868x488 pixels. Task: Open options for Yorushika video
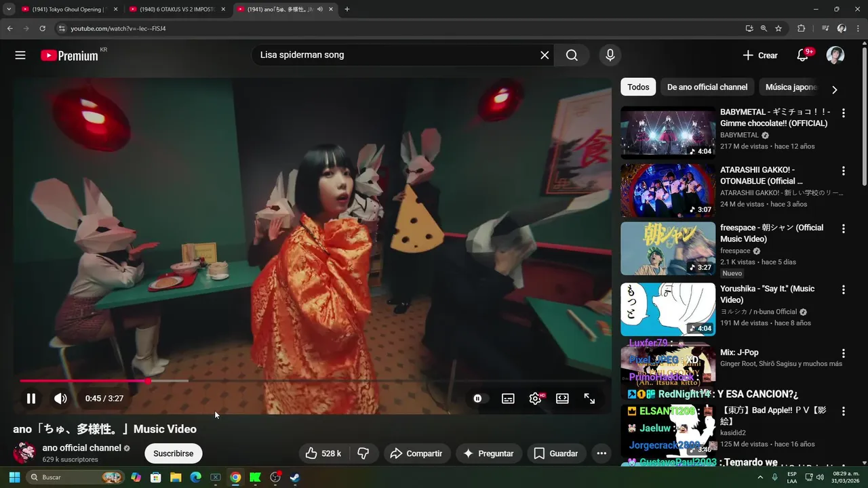coord(844,289)
